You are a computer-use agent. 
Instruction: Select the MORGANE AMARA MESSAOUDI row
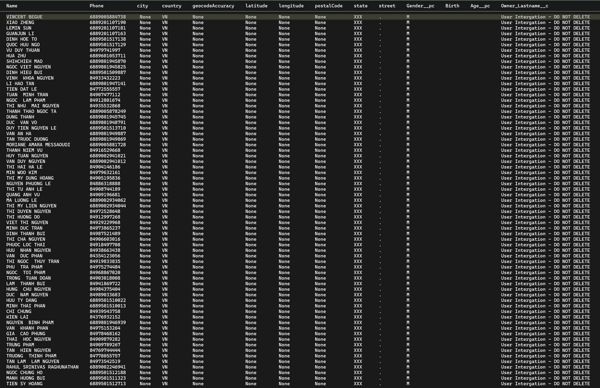coord(300,145)
